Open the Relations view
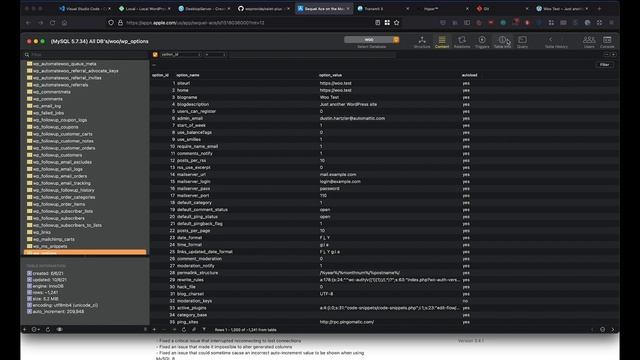 coord(462,41)
